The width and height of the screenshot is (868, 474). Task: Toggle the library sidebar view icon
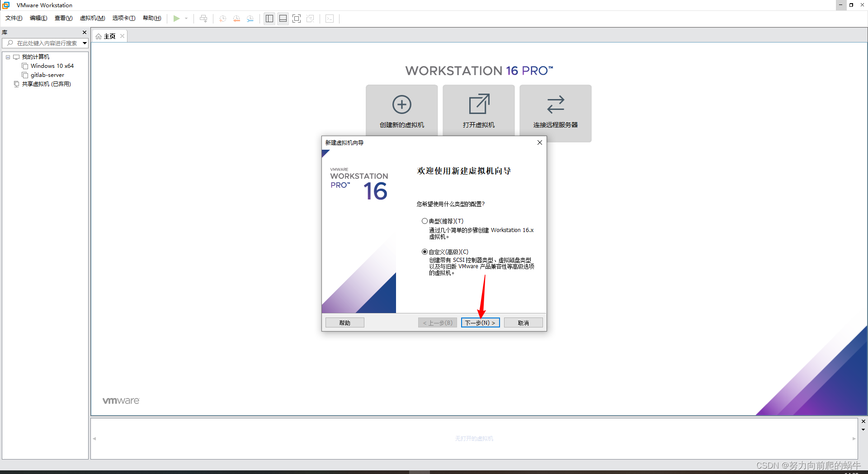(269, 19)
